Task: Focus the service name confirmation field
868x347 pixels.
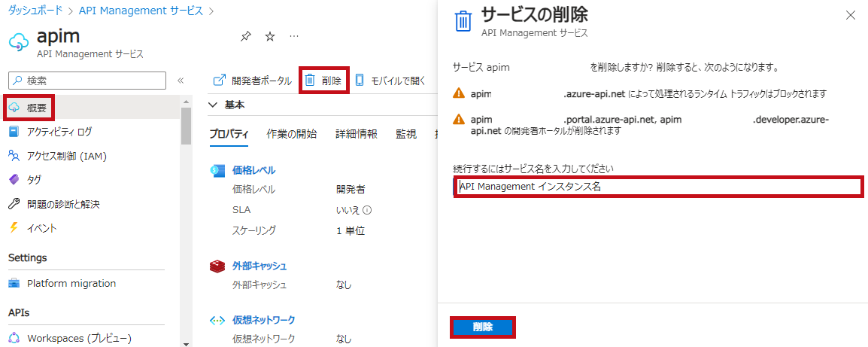Action: pos(657,187)
